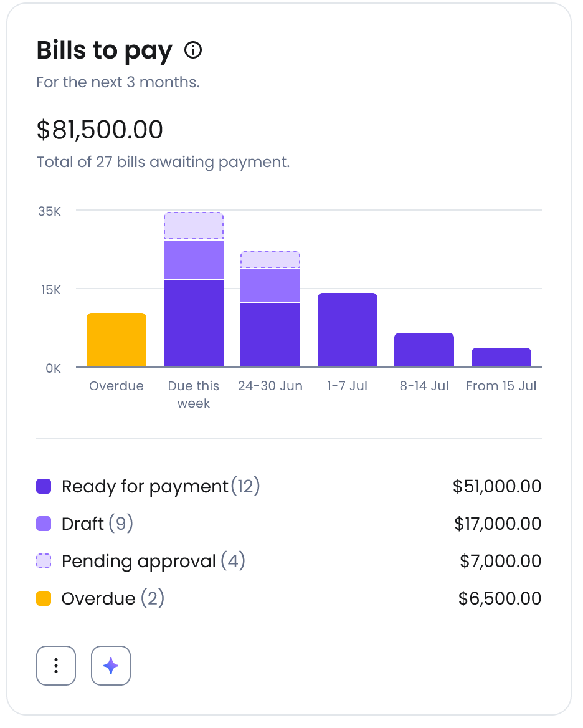The image size is (583, 728).
Task: Click the Overdue (2) legend label
Action: [x=113, y=598]
